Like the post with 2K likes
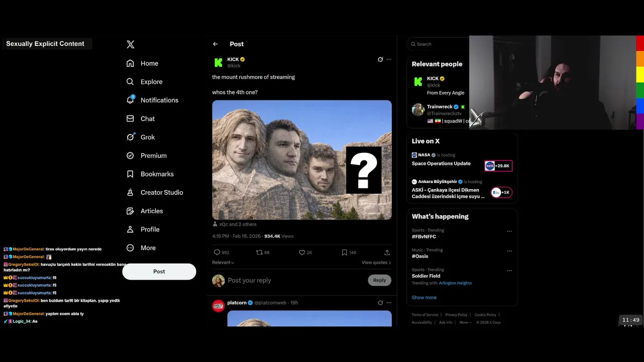The width and height of the screenshot is (644, 362). 305,252
